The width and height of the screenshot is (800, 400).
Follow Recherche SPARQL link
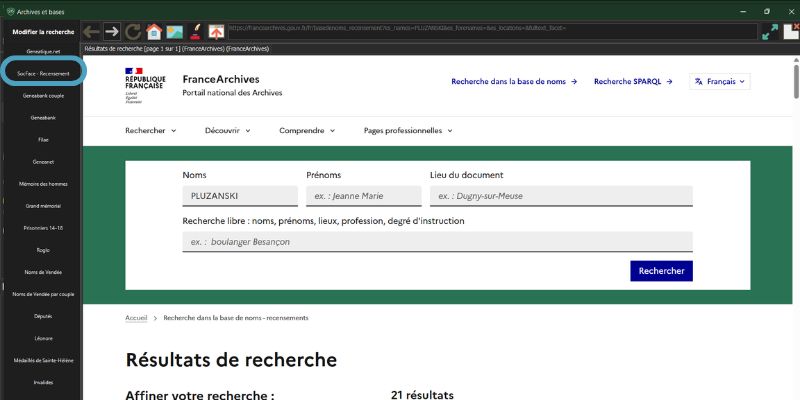tap(633, 81)
